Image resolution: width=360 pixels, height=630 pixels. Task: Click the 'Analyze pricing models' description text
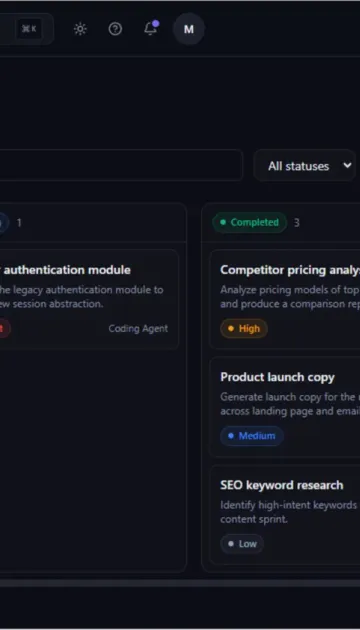[x=290, y=297]
